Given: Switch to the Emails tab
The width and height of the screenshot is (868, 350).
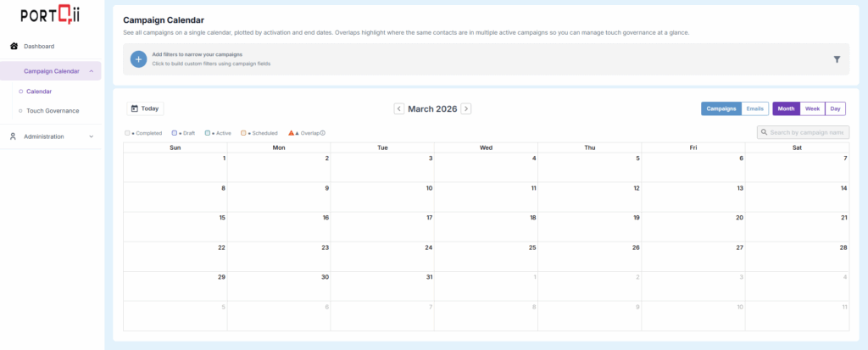Looking at the screenshot, I should [754, 108].
